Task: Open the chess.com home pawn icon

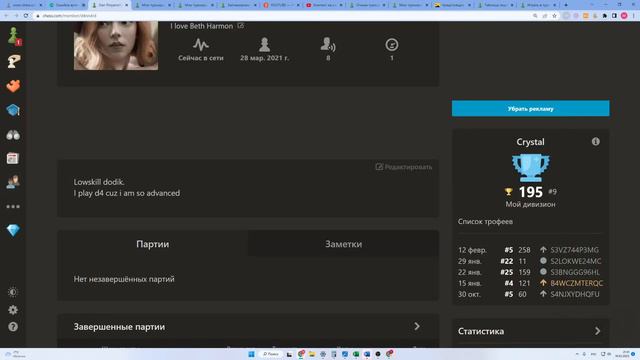Action: click(x=13, y=36)
